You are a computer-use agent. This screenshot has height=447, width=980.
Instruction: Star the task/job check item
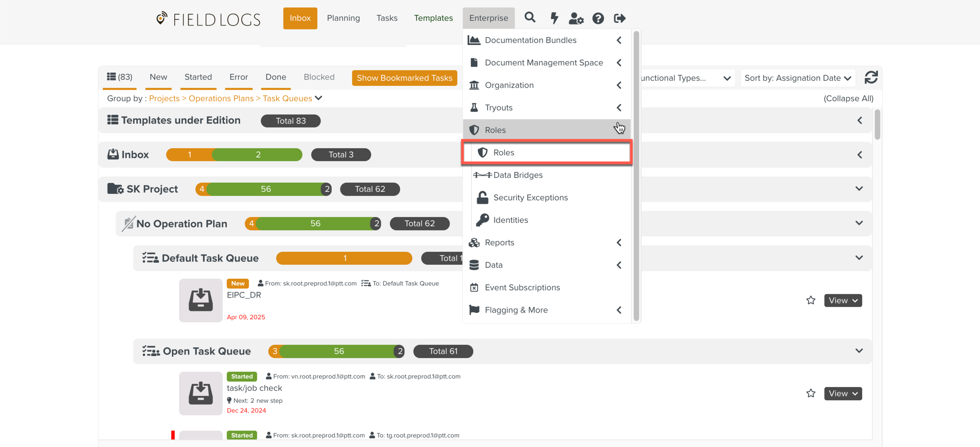point(811,393)
